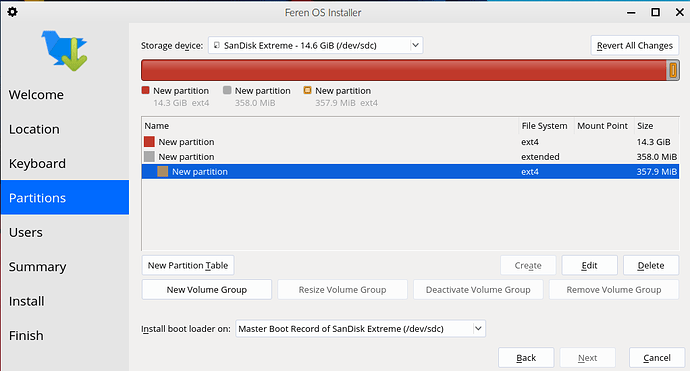This screenshot has height=371, width=690.
Task: Click the red icon in first partition row
Action: [x=149, y=142]
